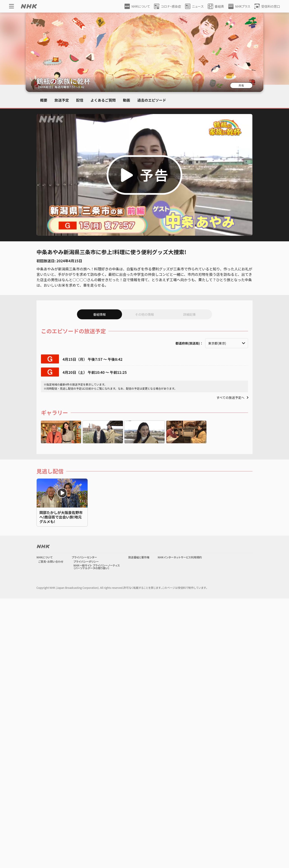Click the NHK logo in header
The width and height of the screenshot is (289, 868).
[29, 6]
